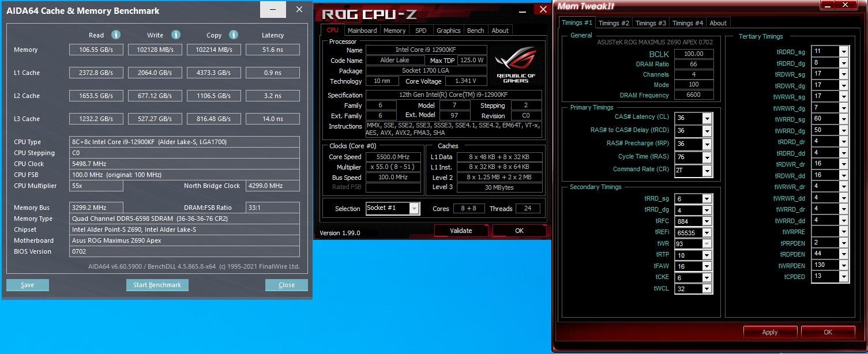Open tWRPDEN dropdown
The height and width of the screenshot is (354, 868).
pos(844,265)
